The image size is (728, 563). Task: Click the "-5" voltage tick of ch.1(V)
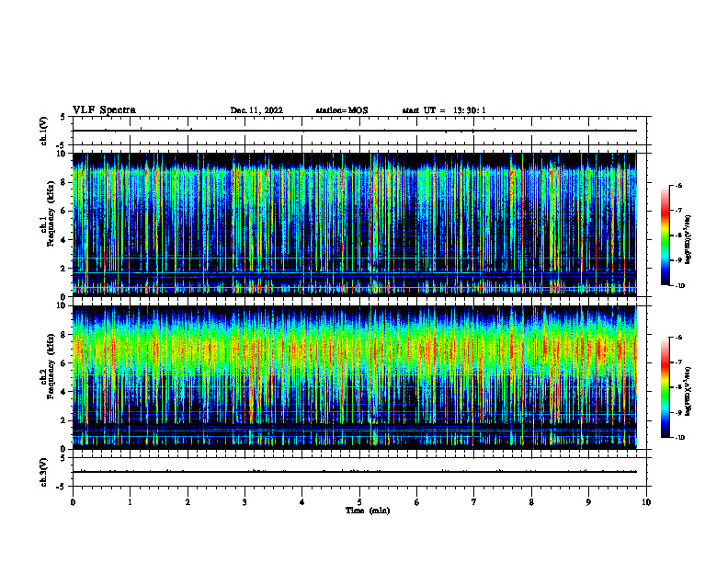tap(62, 145)
